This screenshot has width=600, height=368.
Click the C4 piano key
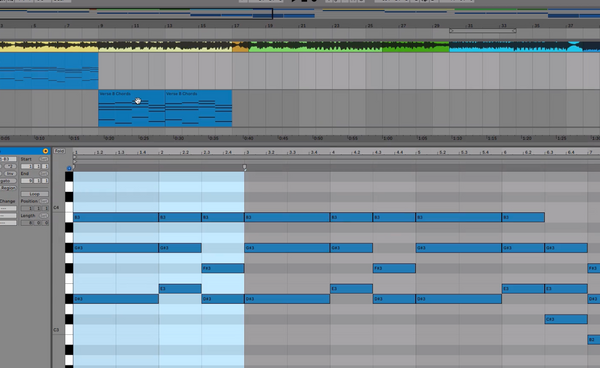tap(68, 207)
